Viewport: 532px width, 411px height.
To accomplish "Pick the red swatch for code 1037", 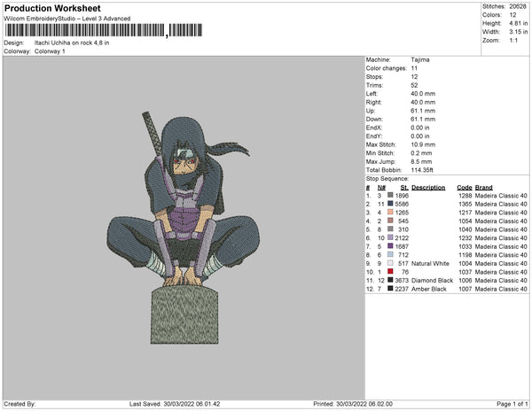I will [x=390, y=271].
